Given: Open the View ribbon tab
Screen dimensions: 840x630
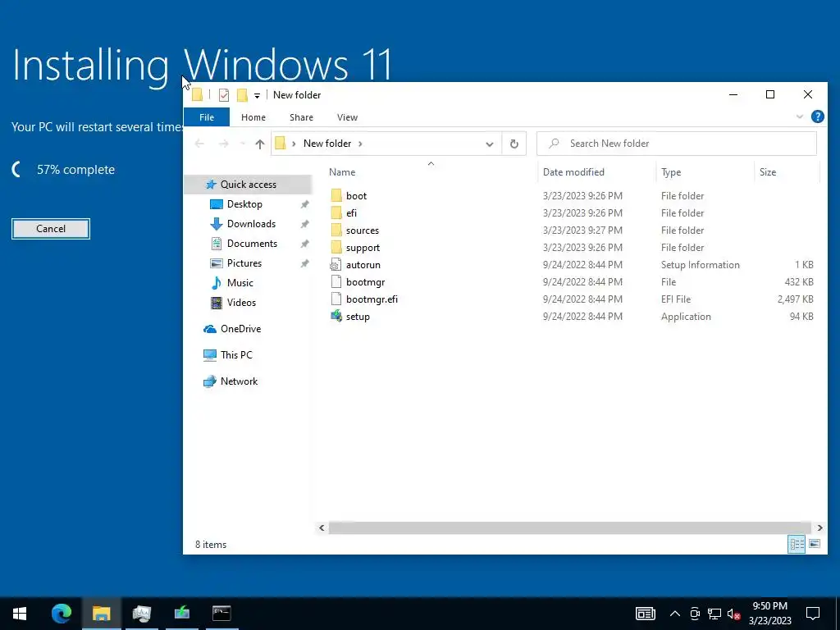Looking at the screenshot, I should (x=347, y=117).
